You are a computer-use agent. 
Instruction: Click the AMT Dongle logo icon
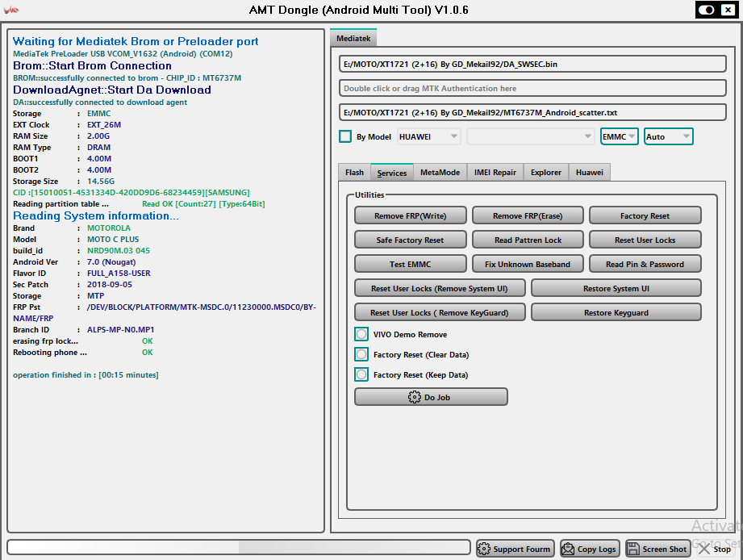pyautogui.click(x=11, y=10)
